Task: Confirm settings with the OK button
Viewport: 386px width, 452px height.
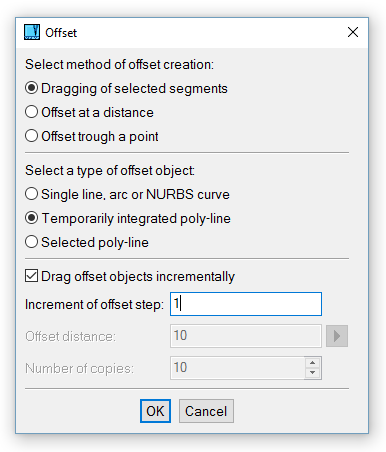Action: pos(155,411)
